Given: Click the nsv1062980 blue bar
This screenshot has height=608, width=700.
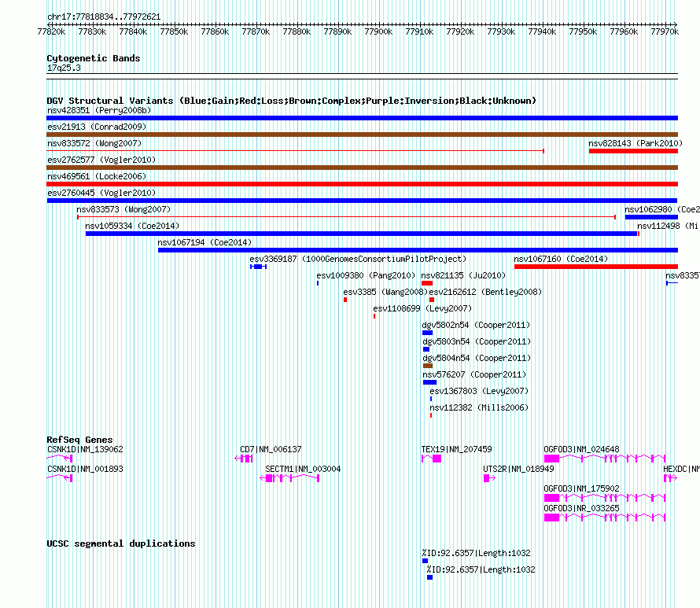Looking at the screenshot, I should [651, 217].
